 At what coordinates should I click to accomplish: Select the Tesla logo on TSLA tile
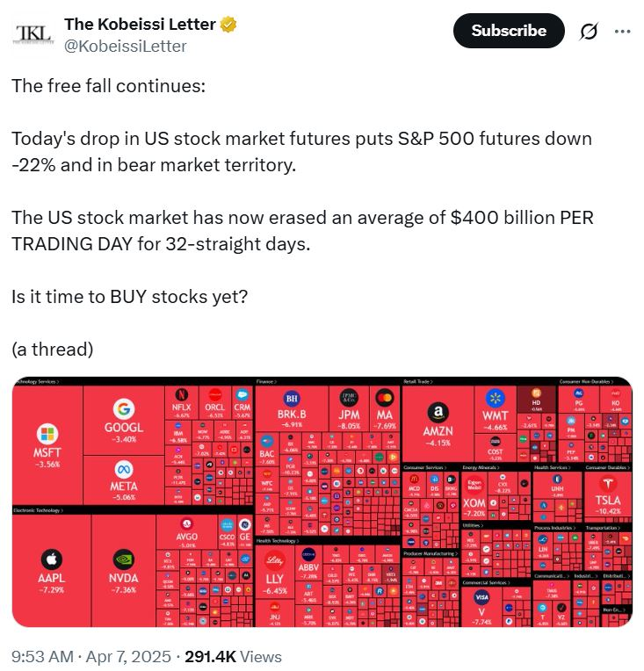(x=608, y=485)
